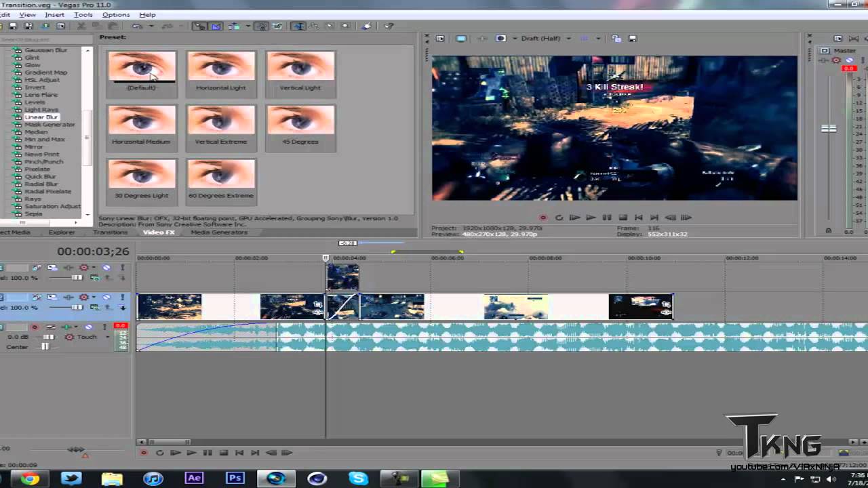Click the Split Screen View icon
Screen dimensions: 868x488
coord(501,39)
